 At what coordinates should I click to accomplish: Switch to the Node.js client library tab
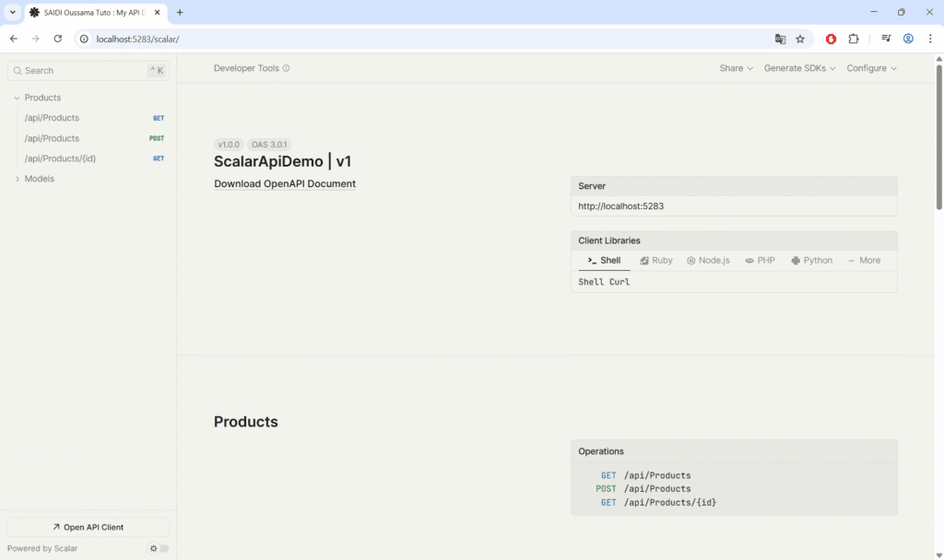(x=707, y=261)
